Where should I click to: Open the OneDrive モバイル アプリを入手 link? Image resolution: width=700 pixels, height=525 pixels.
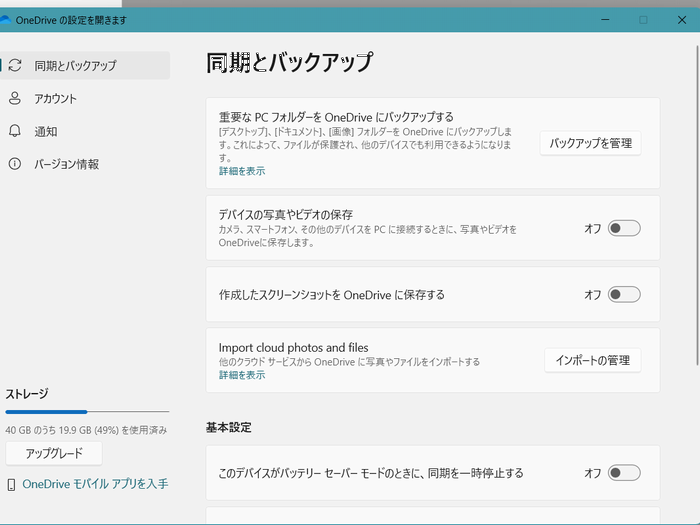(x=95, y=485)
